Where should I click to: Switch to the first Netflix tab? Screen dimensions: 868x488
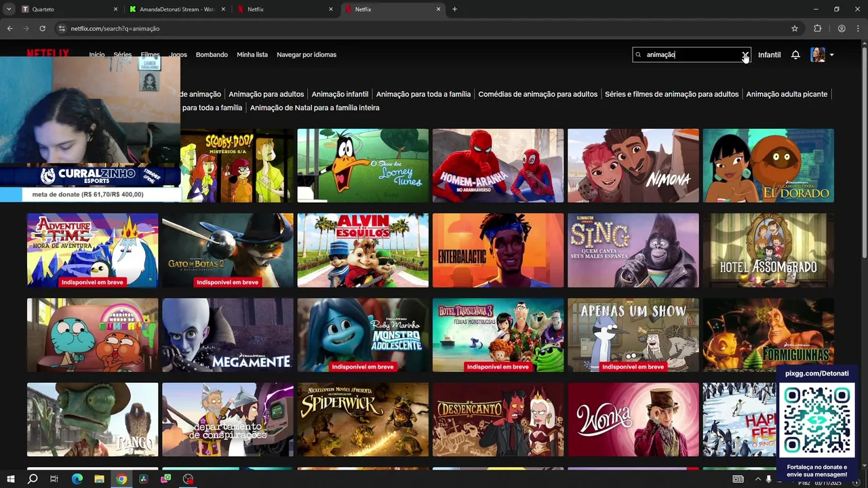(285, 9)
